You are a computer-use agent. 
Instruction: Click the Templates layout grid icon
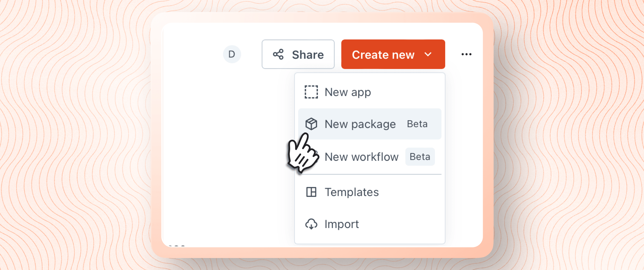311,192
